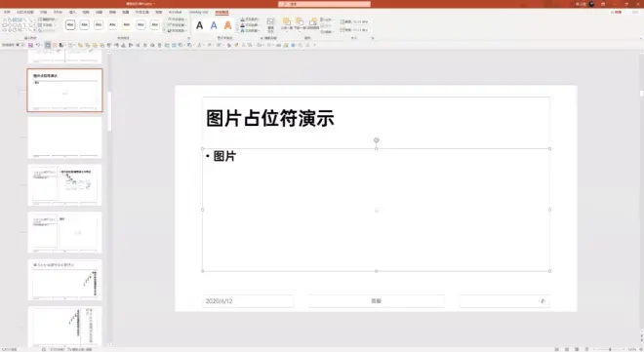644x352 pixels.
Task: Switch to Slide Sorter view
Action: point(567,349)
